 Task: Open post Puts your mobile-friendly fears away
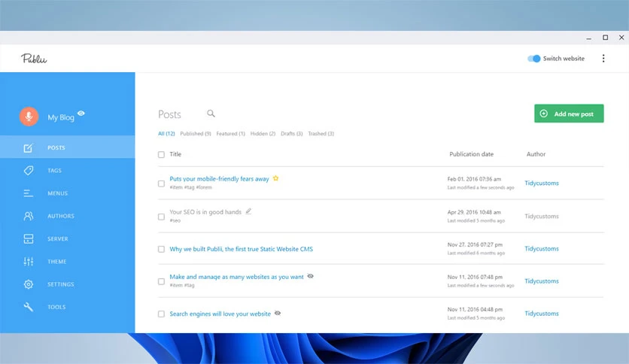(x=219, y=179)
